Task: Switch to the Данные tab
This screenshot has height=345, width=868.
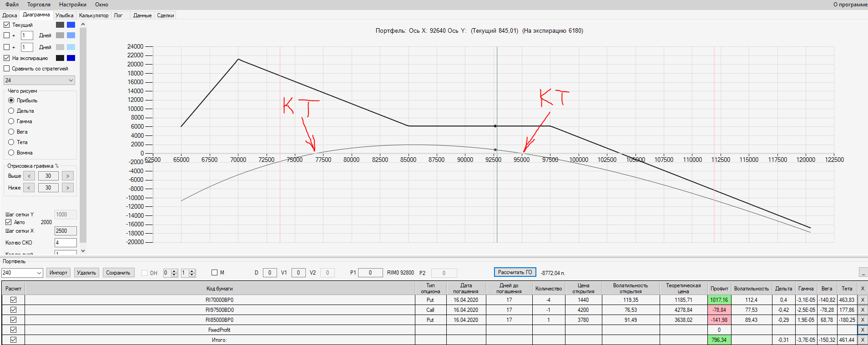Action: pos(142,15)
